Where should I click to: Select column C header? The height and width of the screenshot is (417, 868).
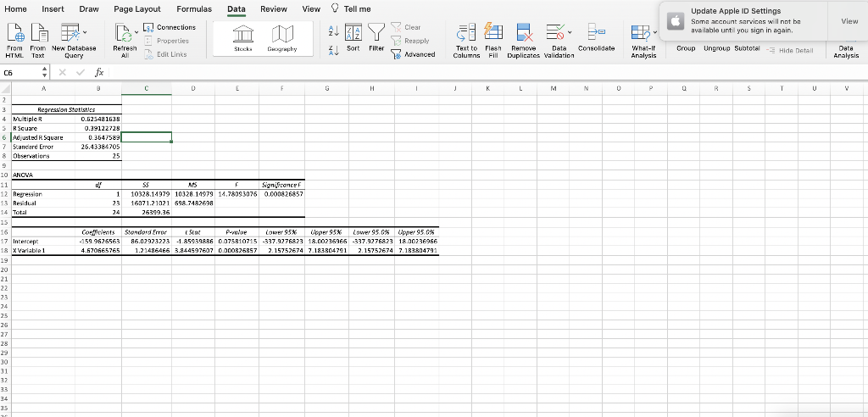[x=146, y=87]
